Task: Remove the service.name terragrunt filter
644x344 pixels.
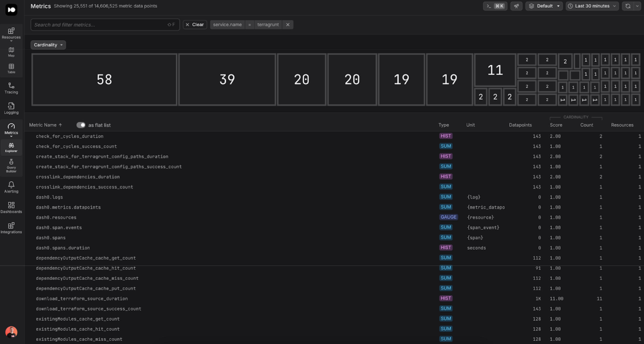Action: (288, 25)
